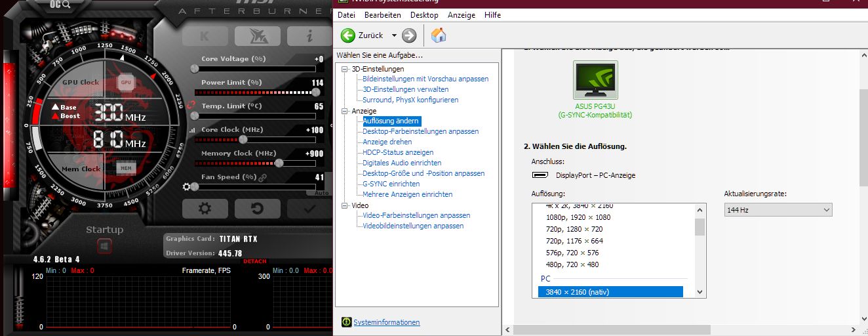Open OC Scanner in Afterburner header
The image size is (868, 336).
[60, 5]
